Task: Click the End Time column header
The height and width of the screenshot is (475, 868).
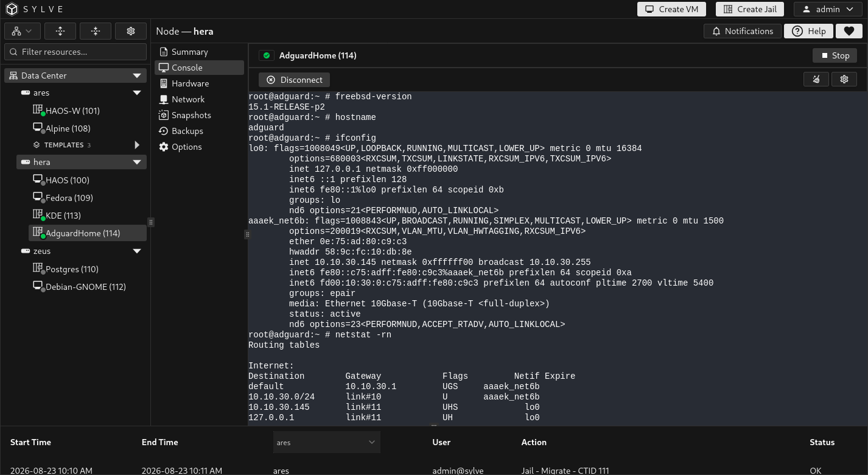Action: tap(160, 442)
